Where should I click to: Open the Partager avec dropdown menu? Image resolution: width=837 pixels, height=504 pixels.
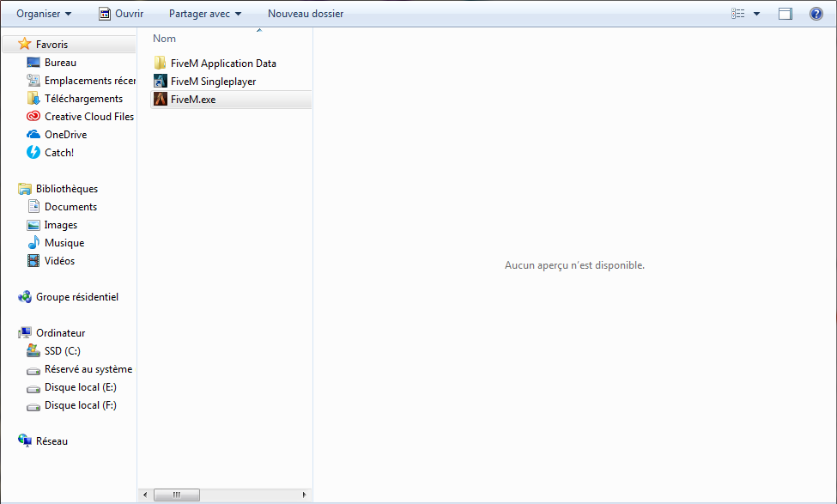coord(205,14)
